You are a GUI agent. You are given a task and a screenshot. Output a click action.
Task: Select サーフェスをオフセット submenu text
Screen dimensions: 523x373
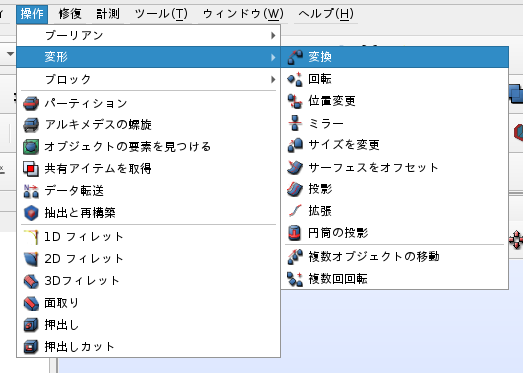point(373,167)
